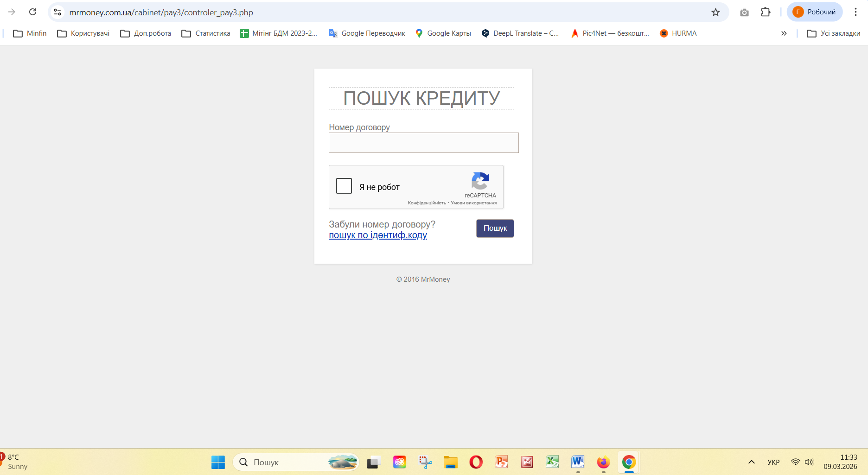Switch to Firefox from the taskbar
The width and height of the screenshot is (868, 475).
(603, 462)
